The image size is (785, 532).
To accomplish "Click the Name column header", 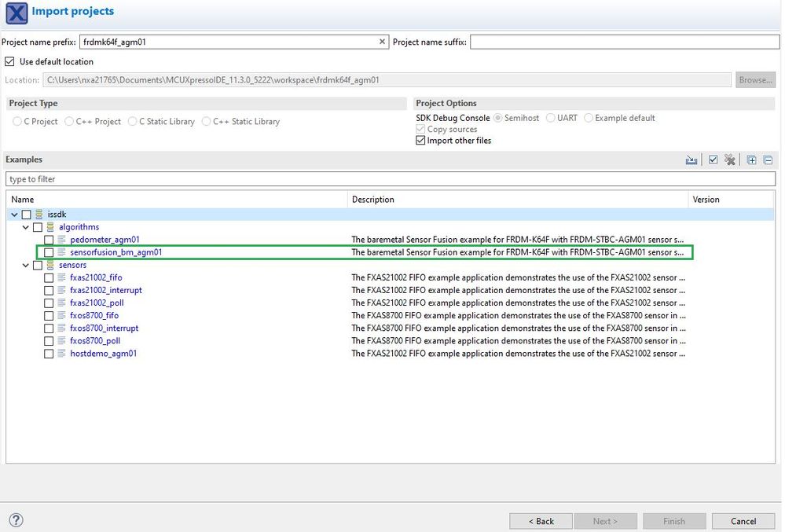I will [x=177, y=199].
